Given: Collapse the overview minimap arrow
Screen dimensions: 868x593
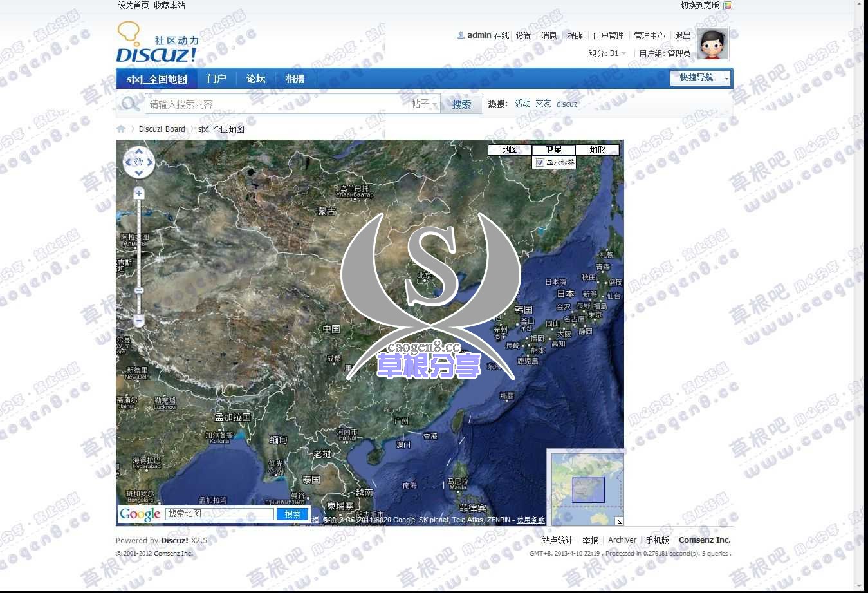Looking at the screenshot, I should point(619,521).
